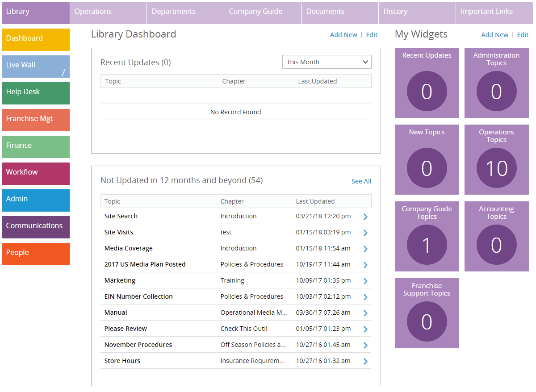Image resolution: width=536 pixels, height=392 pixels.
Task: Click See All for not-updated topics
Action: [361, 181]
